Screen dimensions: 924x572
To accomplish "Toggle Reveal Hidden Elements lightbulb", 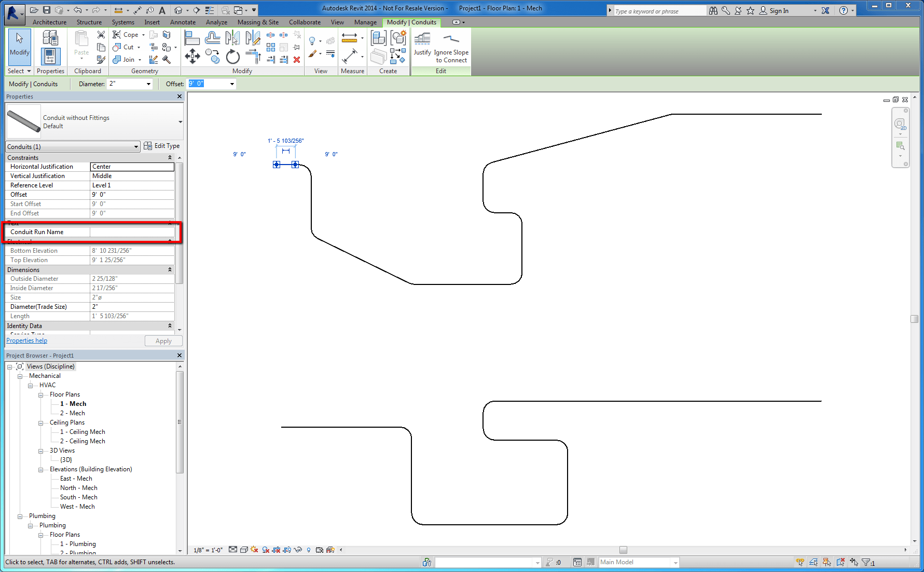I will click(308, 550).
